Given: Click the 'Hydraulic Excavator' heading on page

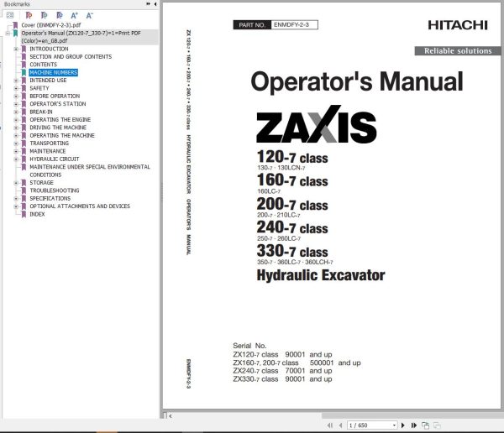Looking at the screenshot, I should coord(321,275).
